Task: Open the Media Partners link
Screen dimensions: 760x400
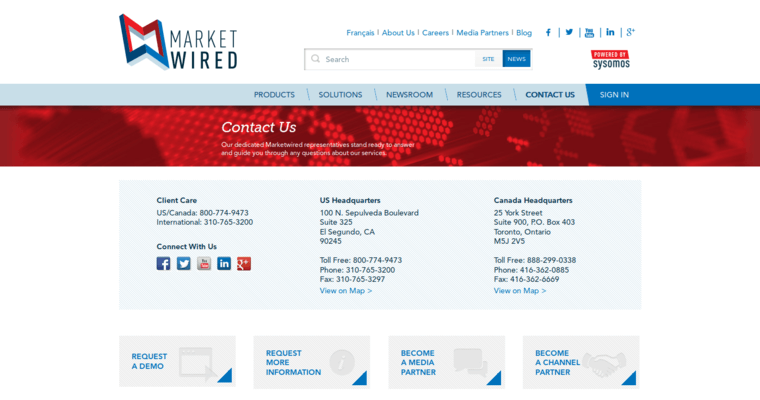Action: pyautogui.click(x=482, y=32)
